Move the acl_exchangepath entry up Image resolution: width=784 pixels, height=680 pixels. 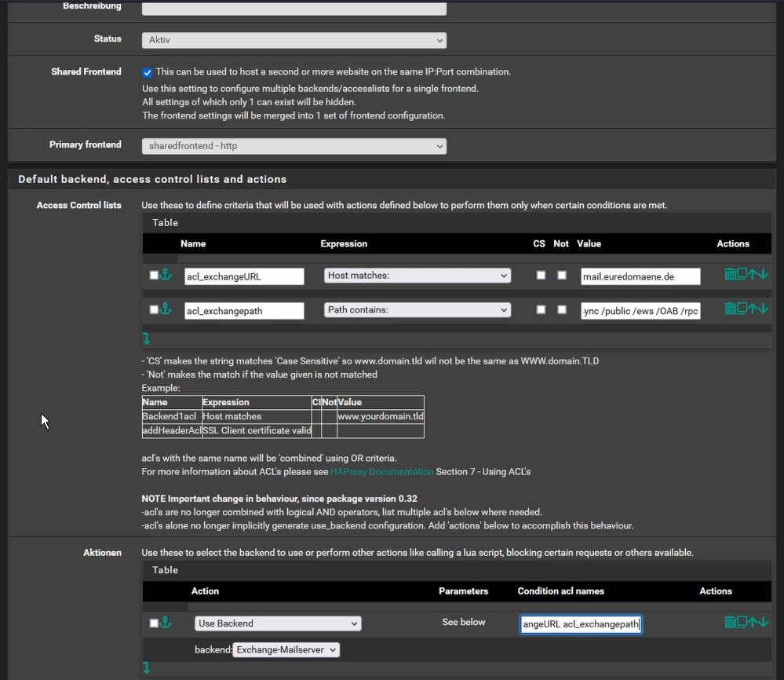pos(752,309)
